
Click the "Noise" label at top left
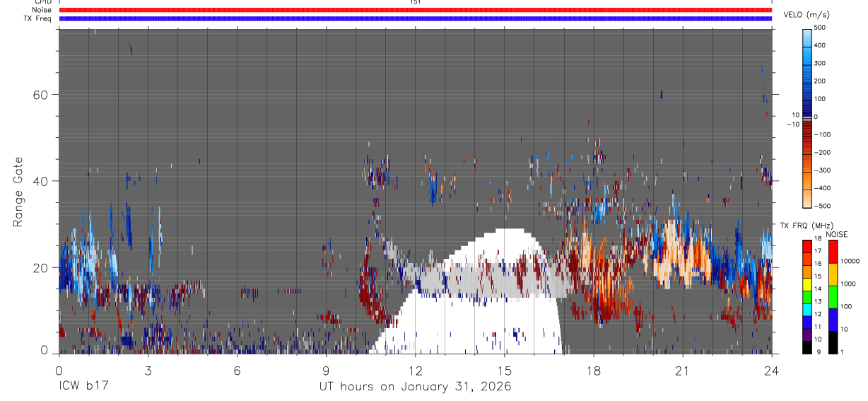(x=42, y=10)
